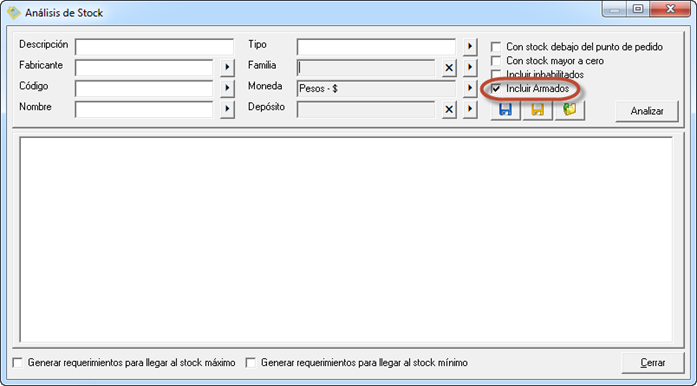This screenshot has height=386, width=697.
Task: Minimize the Análisis de Stock window
Action: click(x=615, y=9)
